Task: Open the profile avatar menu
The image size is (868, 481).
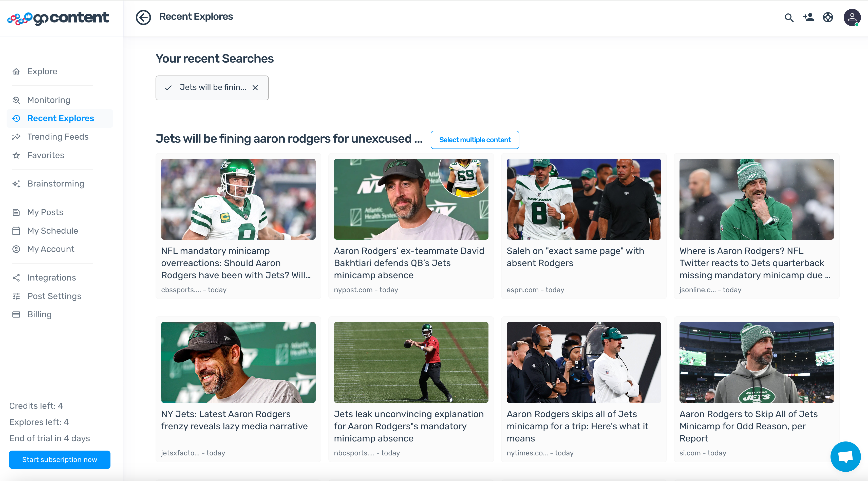Action: click(852, 17)
